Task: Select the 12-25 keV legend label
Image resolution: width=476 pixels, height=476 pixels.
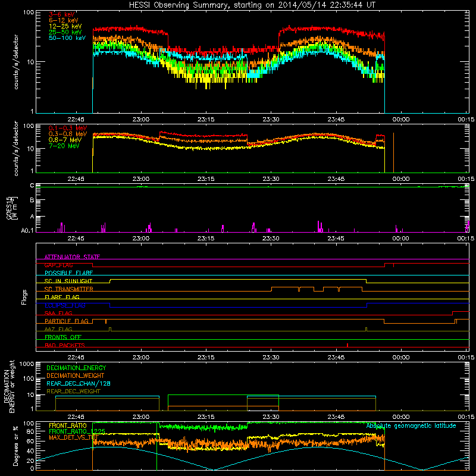Action: tap(65, 26)
